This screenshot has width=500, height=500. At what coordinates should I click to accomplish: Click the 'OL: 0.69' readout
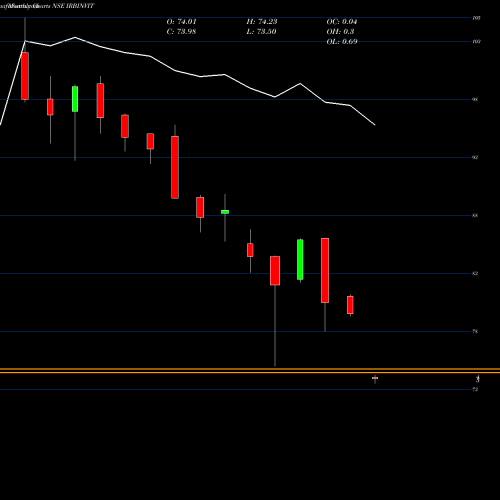click(342, 42)
